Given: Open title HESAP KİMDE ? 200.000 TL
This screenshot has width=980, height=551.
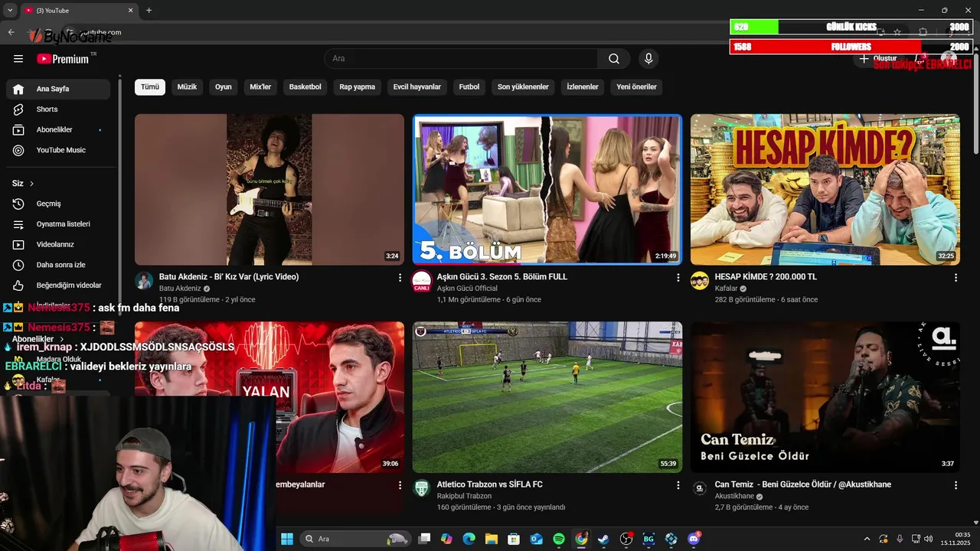Looking at the screenshot, I should coord(766,276).
